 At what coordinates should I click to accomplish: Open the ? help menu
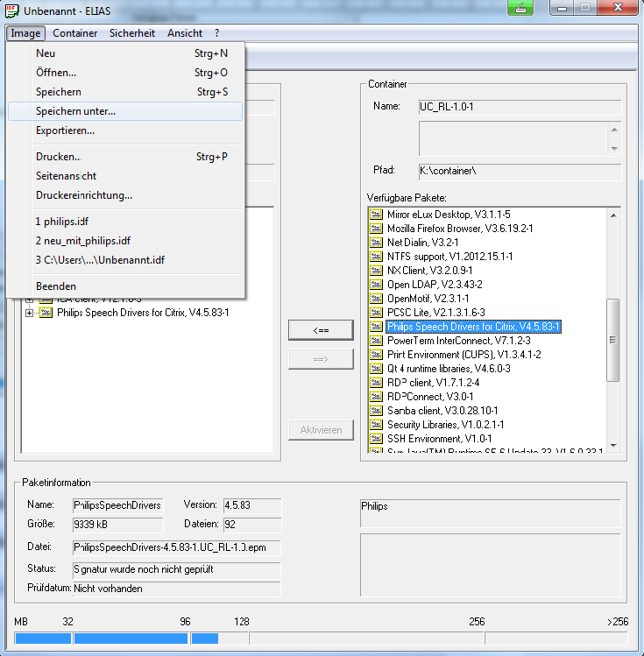(x=216, y=33)
